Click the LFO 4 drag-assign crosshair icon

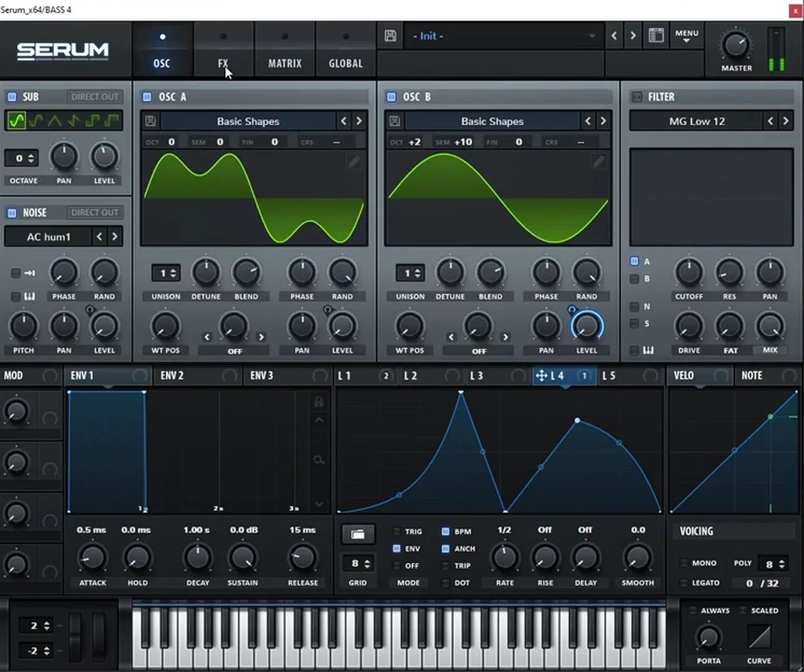click(541, 376)
